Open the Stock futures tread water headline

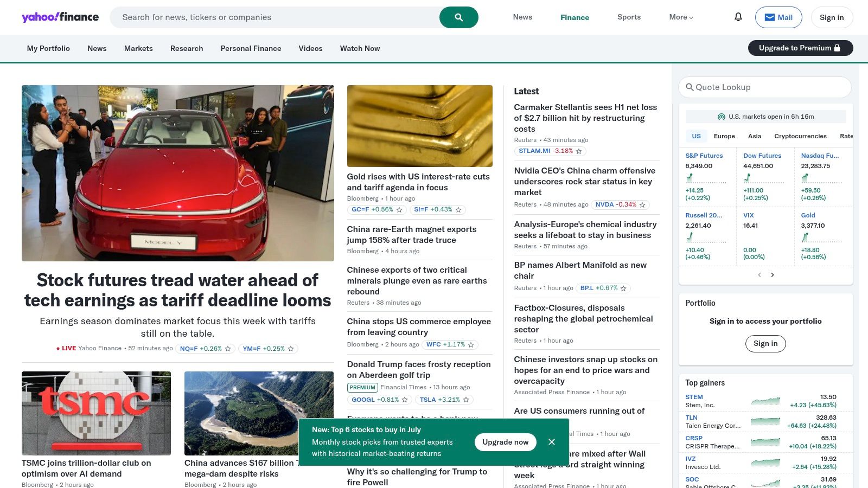[x=178, y=290]
